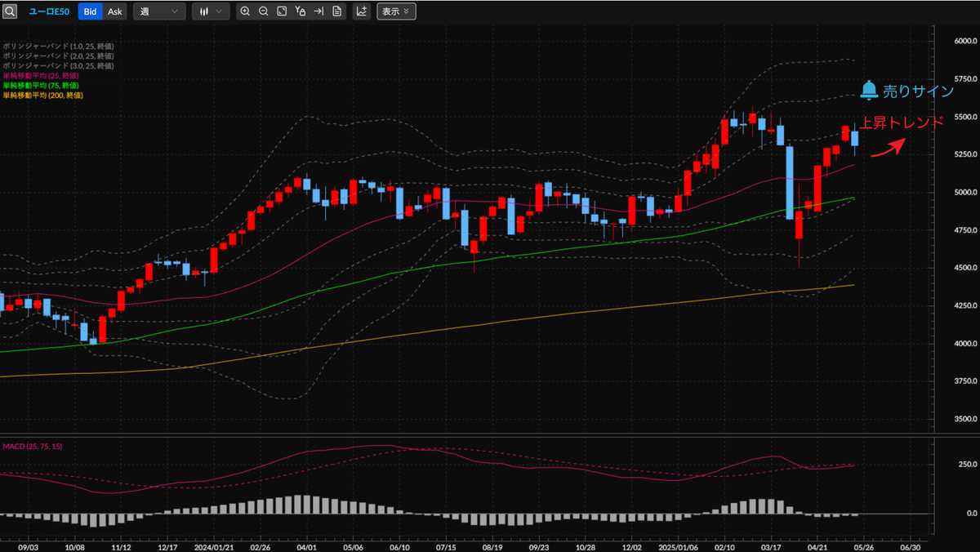Click the ユーロE50 symbol name
The width and height of the screenshot is (980, 552).
click(x=49, y=11)
